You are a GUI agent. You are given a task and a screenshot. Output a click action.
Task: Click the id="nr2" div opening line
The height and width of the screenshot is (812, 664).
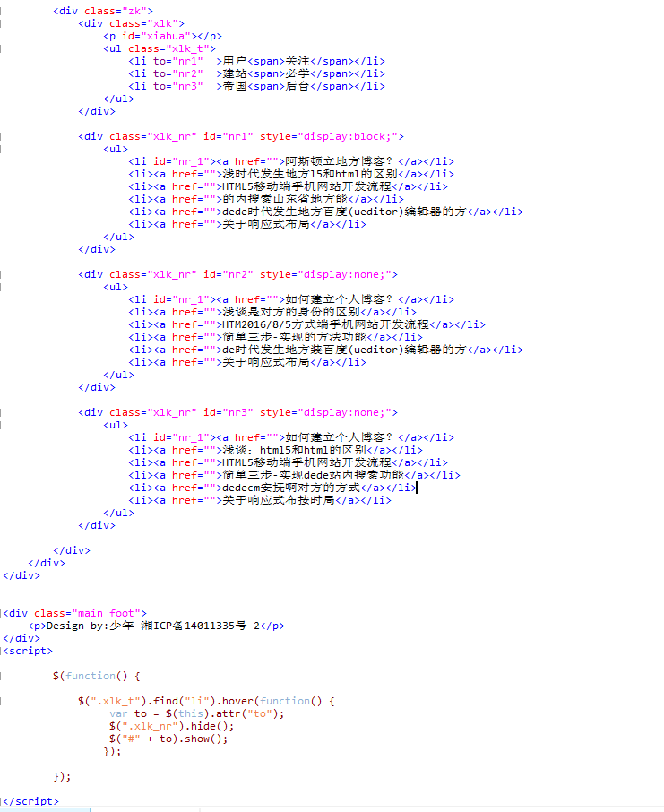point(237,274)
